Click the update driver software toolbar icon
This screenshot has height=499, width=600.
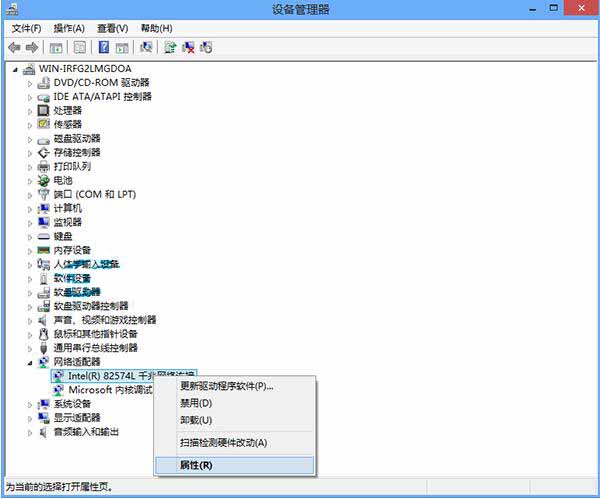click(x=170, y=47)
